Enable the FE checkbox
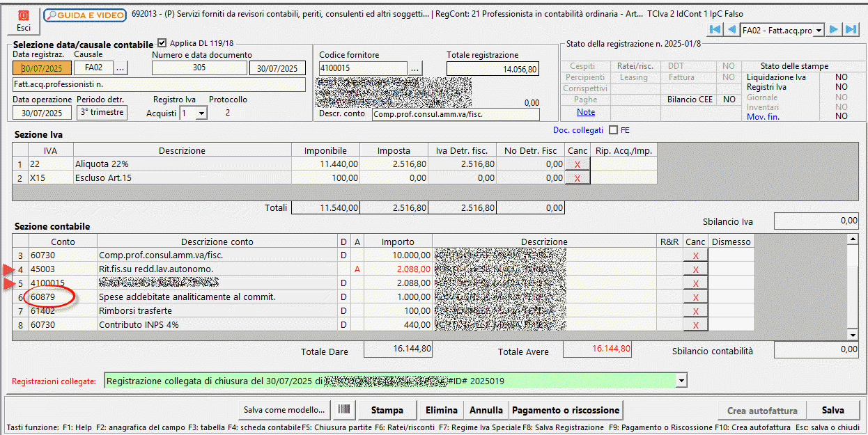 click(613, 130)
